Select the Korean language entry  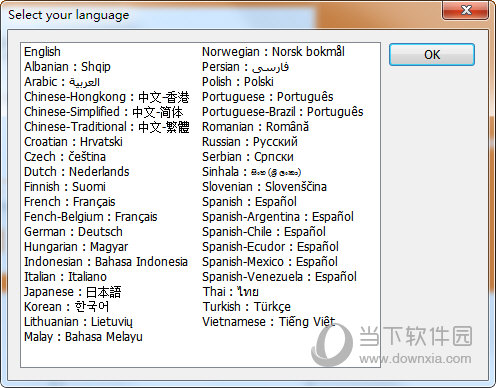coord(67,307)
